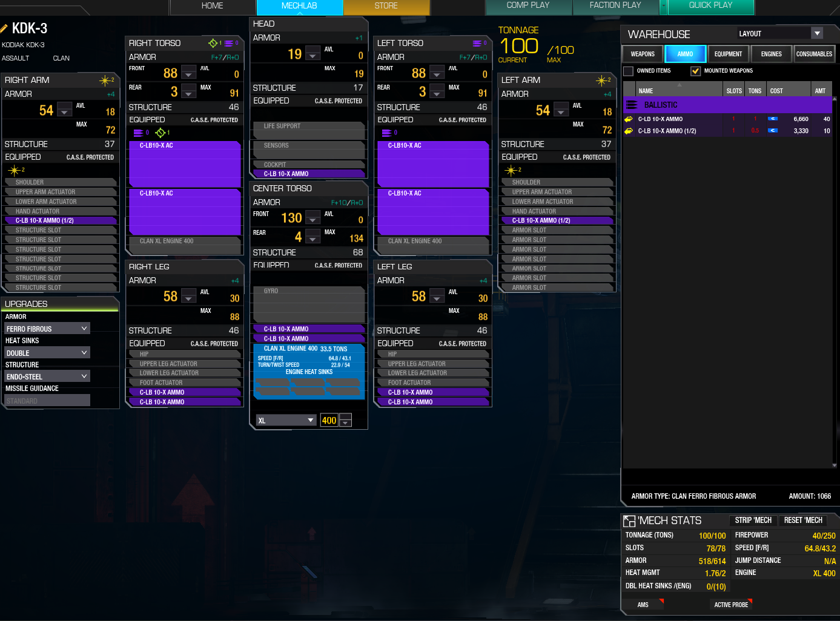Click the Warehouse list scrollbar

[x=835, y=281]
